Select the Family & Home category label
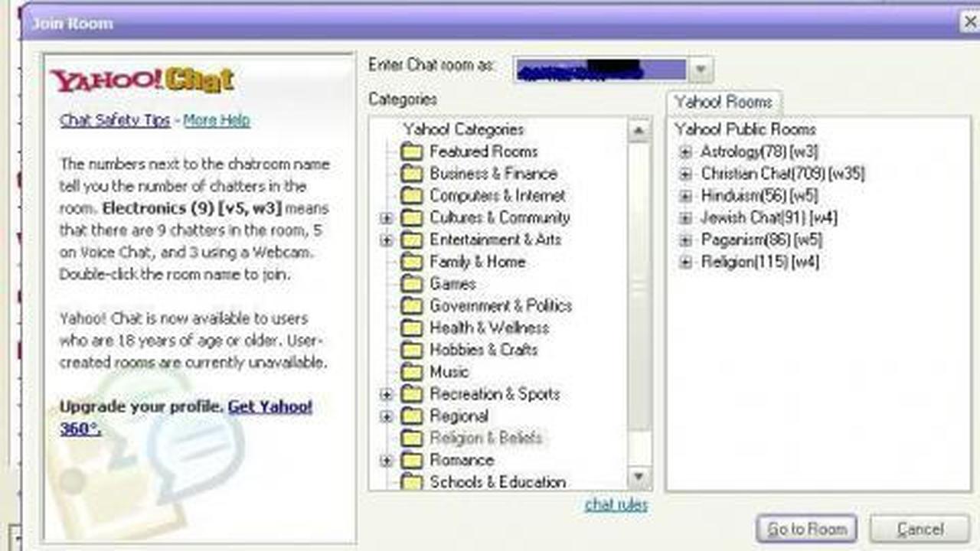Viewport: 980px width, 551px height. [x=478, y=262]
